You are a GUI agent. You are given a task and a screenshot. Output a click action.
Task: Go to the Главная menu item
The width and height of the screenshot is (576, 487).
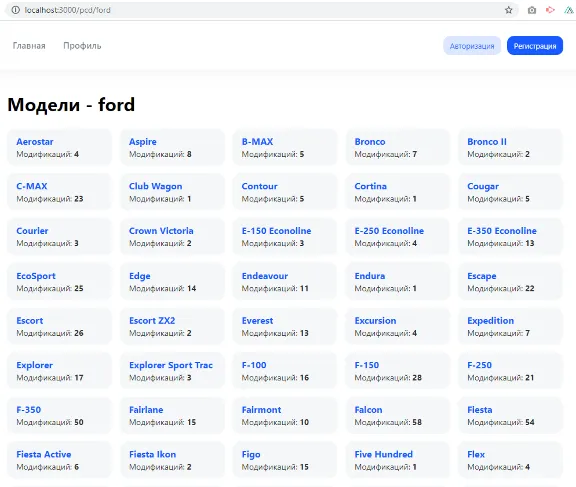[x=29, y=46]
